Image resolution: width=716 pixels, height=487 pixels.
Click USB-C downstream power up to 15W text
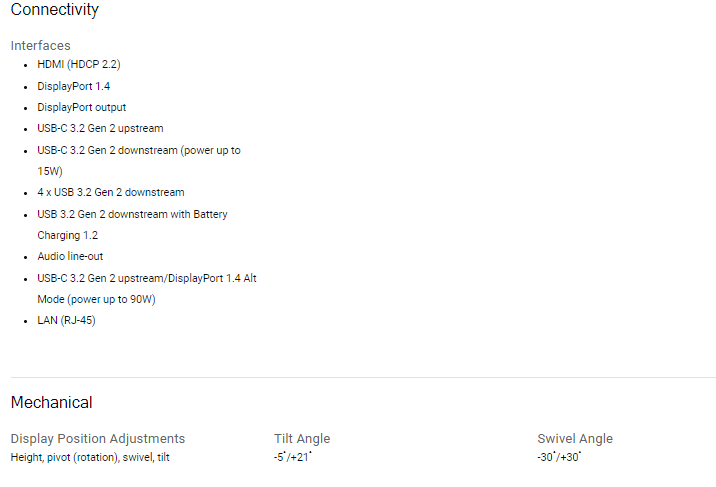tap(139, 161)
